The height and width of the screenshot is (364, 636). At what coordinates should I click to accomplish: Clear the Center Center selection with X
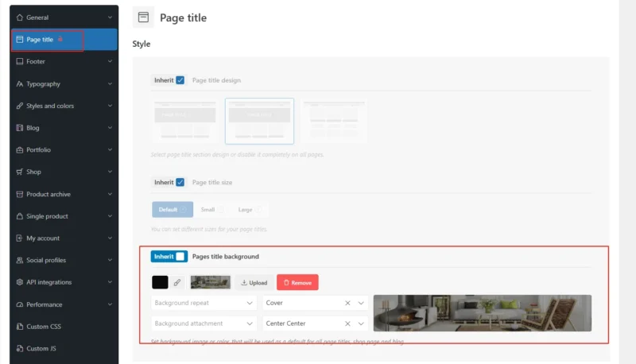347,323
